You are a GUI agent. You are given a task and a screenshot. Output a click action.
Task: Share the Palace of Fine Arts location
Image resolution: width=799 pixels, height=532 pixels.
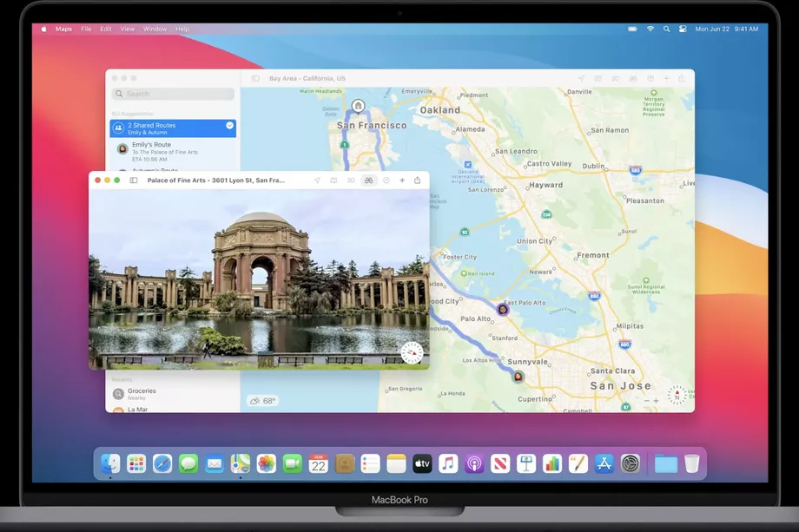pos(418,181)
